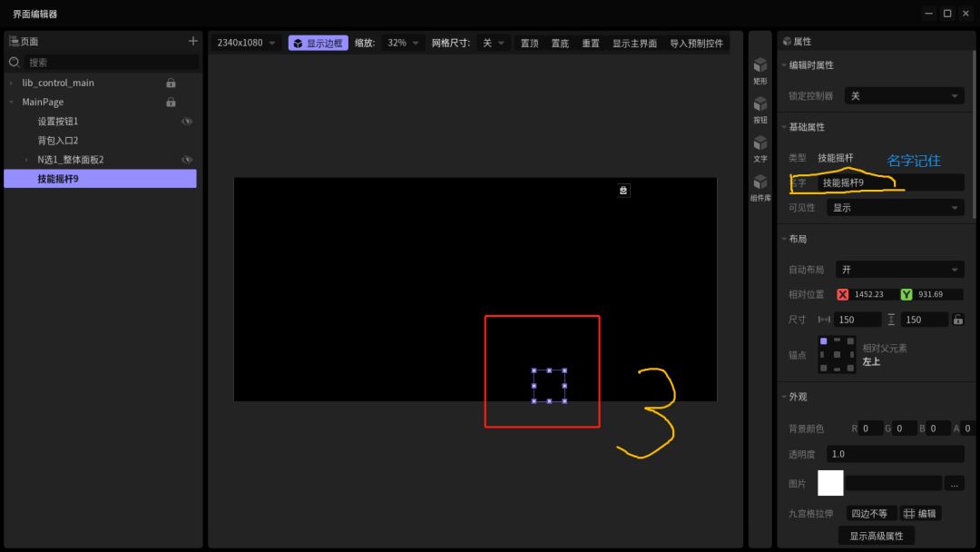Viewport: 980px width, 552px height.
Task: Click the red X position icon
Action: (x=842, y=294)
